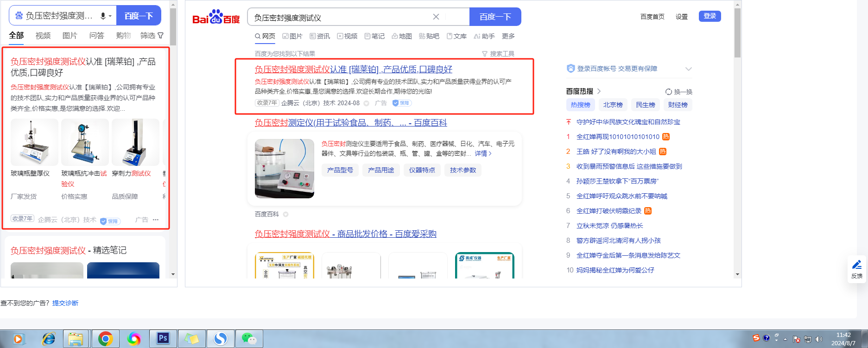Switch to the 图片 tab in desktop results

(x=292, y=36)
